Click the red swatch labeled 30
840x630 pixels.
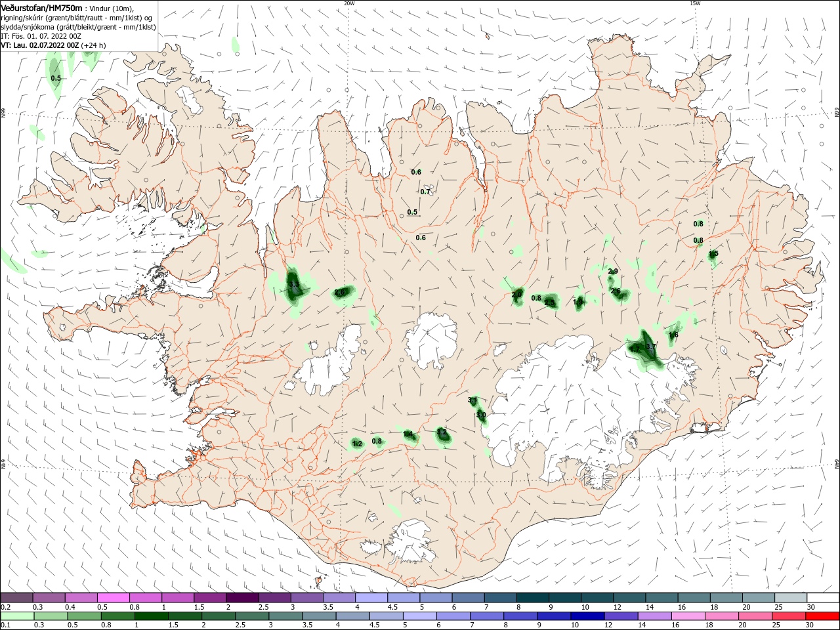click(x=823, y=616)
